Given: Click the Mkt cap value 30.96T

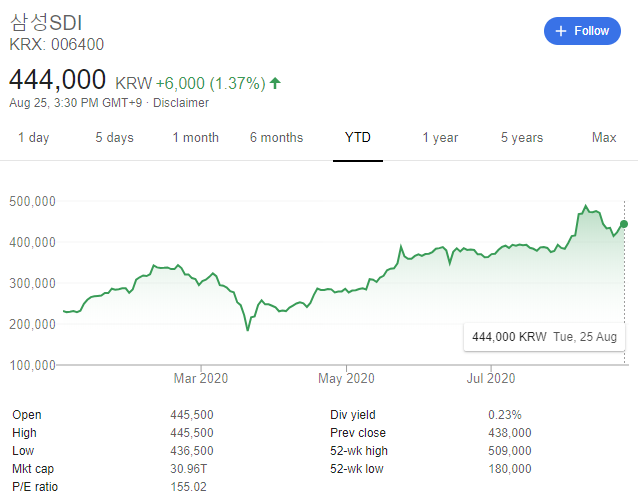Looking at the screenshot, I should [188, 469].
